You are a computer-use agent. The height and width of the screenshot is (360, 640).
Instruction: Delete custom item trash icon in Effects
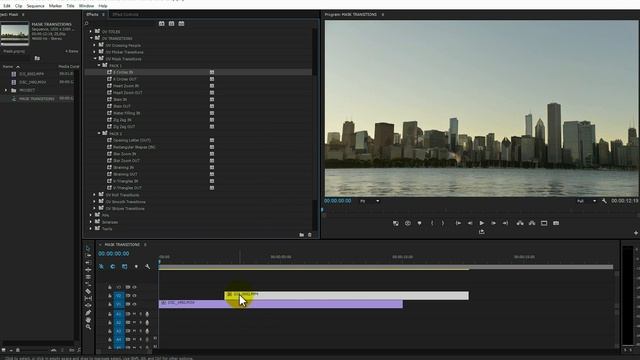tap(310, 235)
